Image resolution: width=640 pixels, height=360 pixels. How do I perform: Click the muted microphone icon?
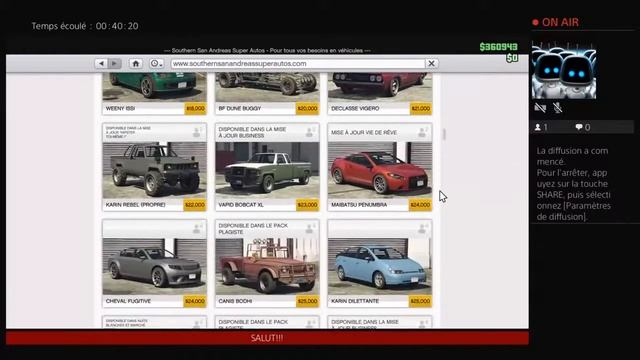(x=558, y=108)
